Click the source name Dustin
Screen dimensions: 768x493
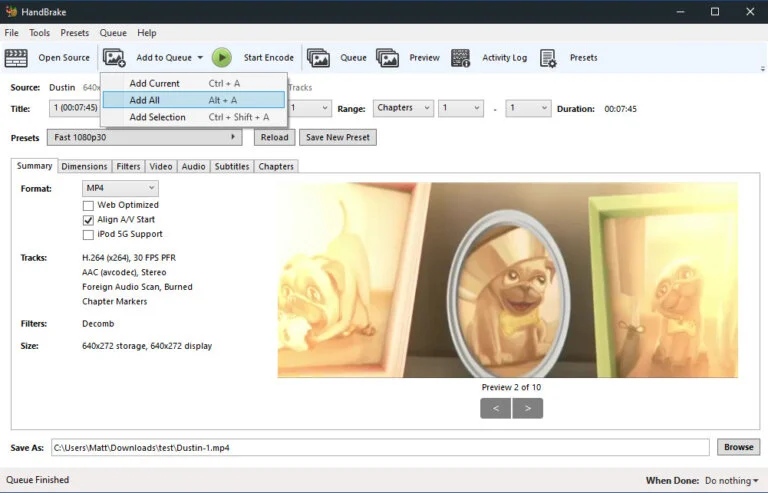(62, 88)
